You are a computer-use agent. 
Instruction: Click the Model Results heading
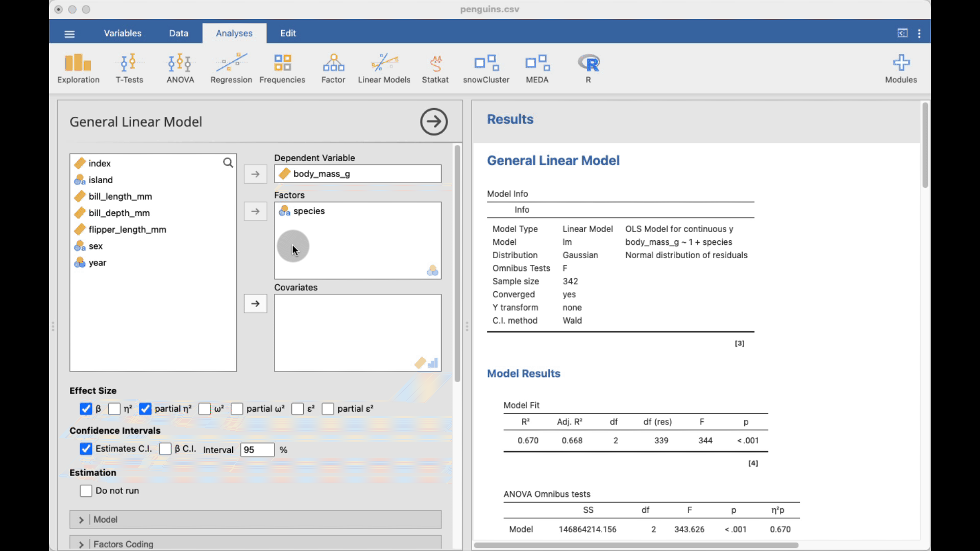click(524, 373)
